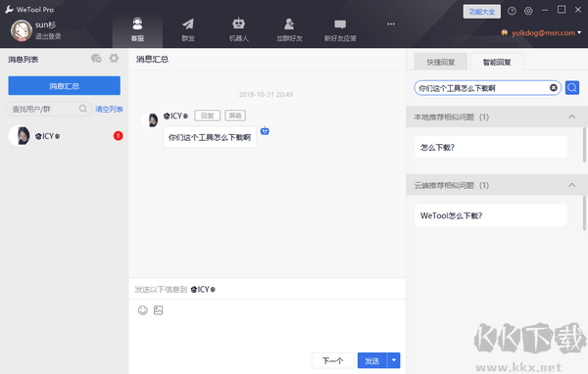Image resolution: width=588 pixels, height=374 pixels.
Task: Switch to the 智能回复 smart reply tab
Action: 497,62
